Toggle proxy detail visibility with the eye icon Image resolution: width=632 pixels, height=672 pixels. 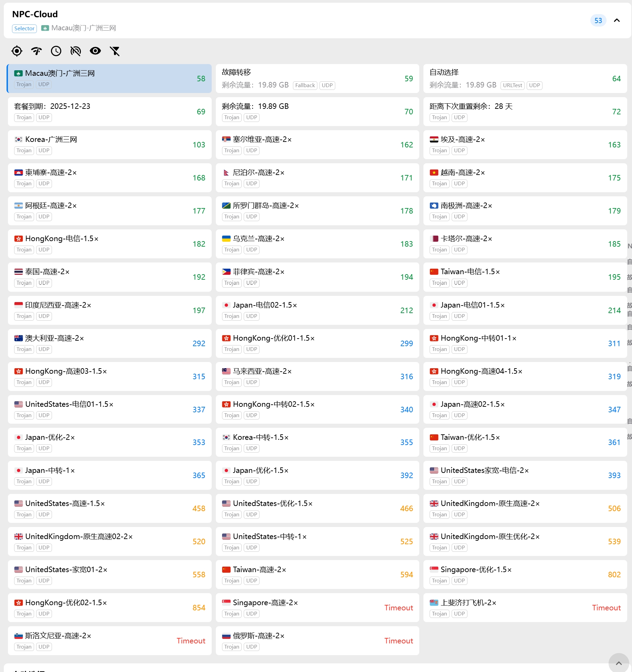(95, 51)
